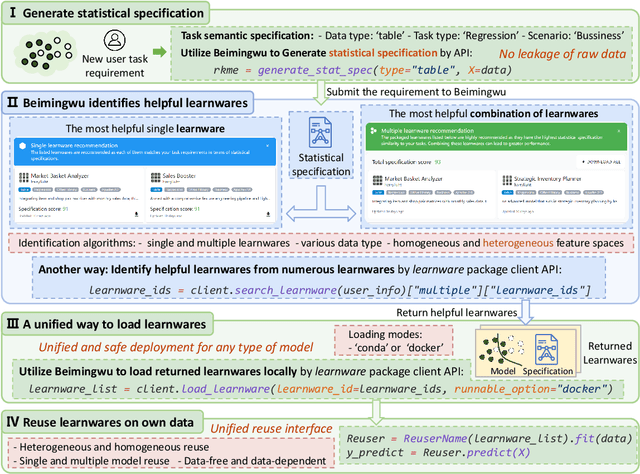Viewport: 640px width, 474px height.
Task: Click blue tag on Strategic Inventory Planner card
Action: click(508, 192)
